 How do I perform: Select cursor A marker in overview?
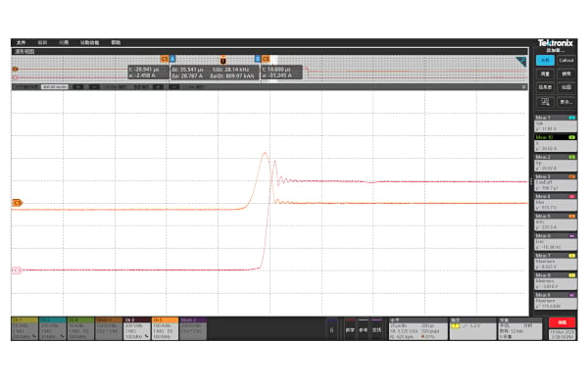172,59
